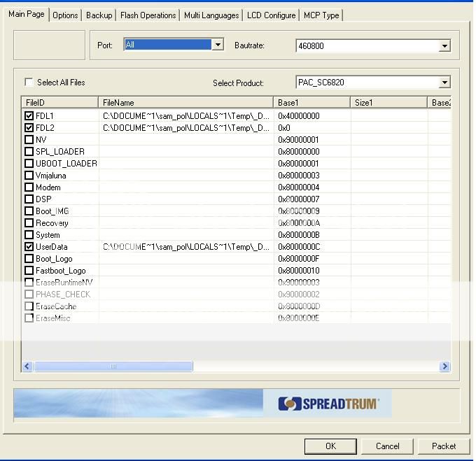Sort by FileName column header
This screenshot has width=476, height=461.
coord(185,103)
